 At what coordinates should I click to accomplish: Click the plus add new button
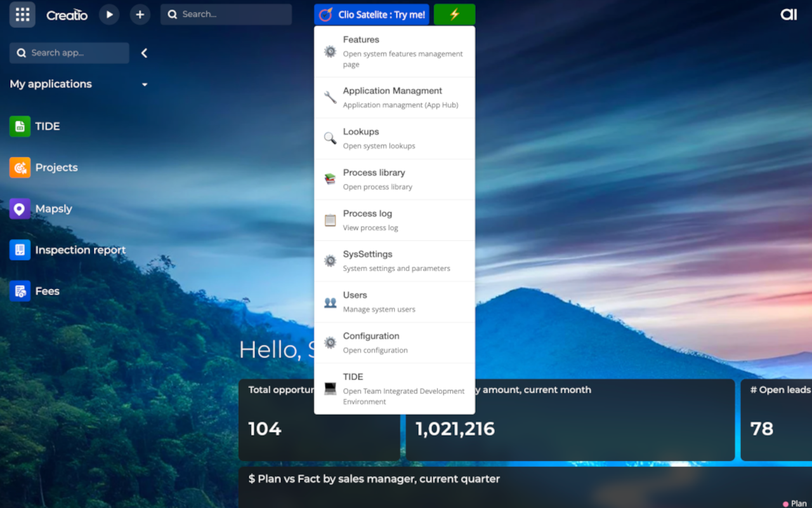pyautogui.click(x=140, y=15)
